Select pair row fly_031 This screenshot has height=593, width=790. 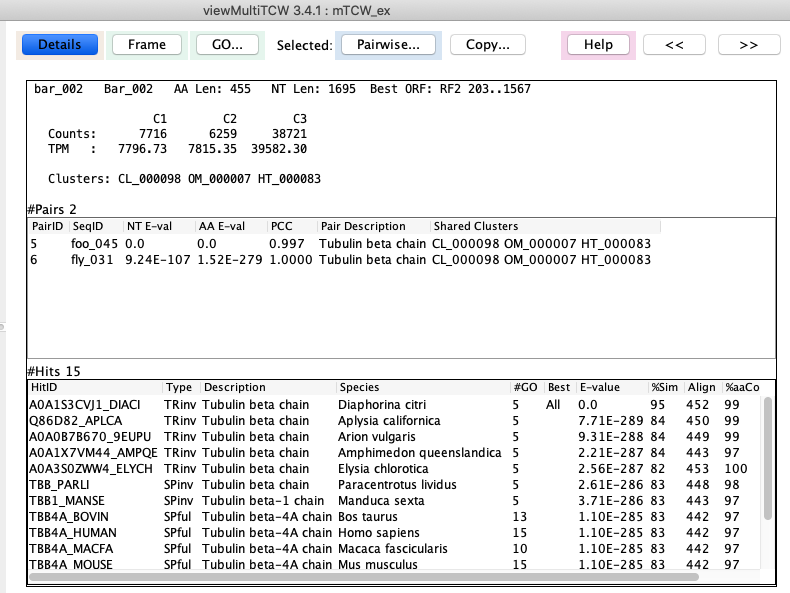point(88,260)
